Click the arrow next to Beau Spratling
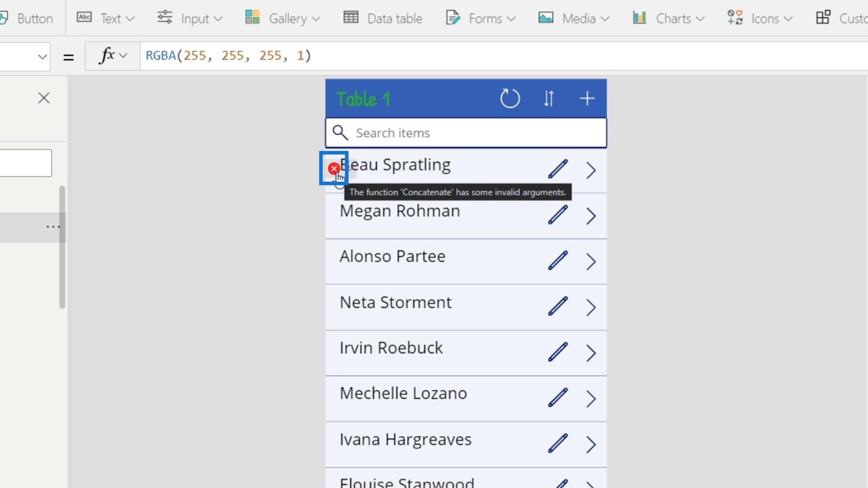This screenshot has width=868, height=488. (591, 170)
